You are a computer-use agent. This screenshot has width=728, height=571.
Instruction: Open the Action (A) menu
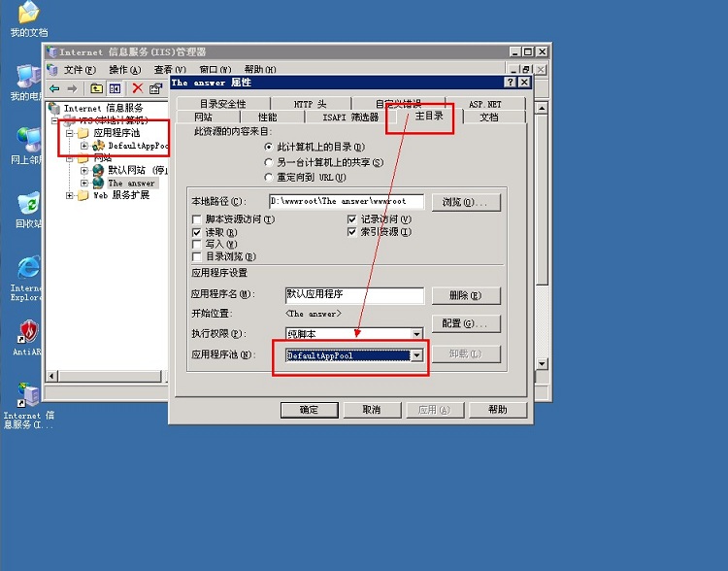tap(125, 70)
